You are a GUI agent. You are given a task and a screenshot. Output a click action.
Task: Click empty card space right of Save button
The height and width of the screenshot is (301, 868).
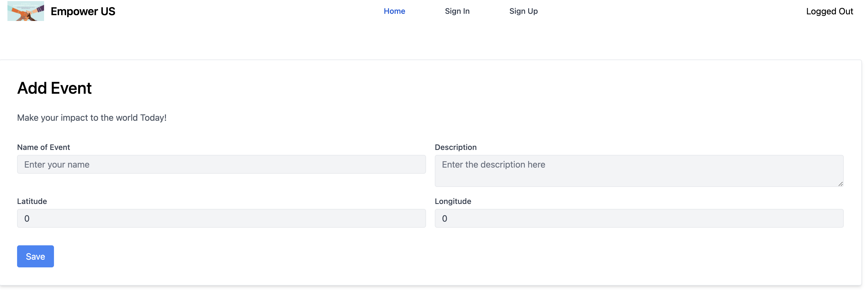tap(404, 256)
